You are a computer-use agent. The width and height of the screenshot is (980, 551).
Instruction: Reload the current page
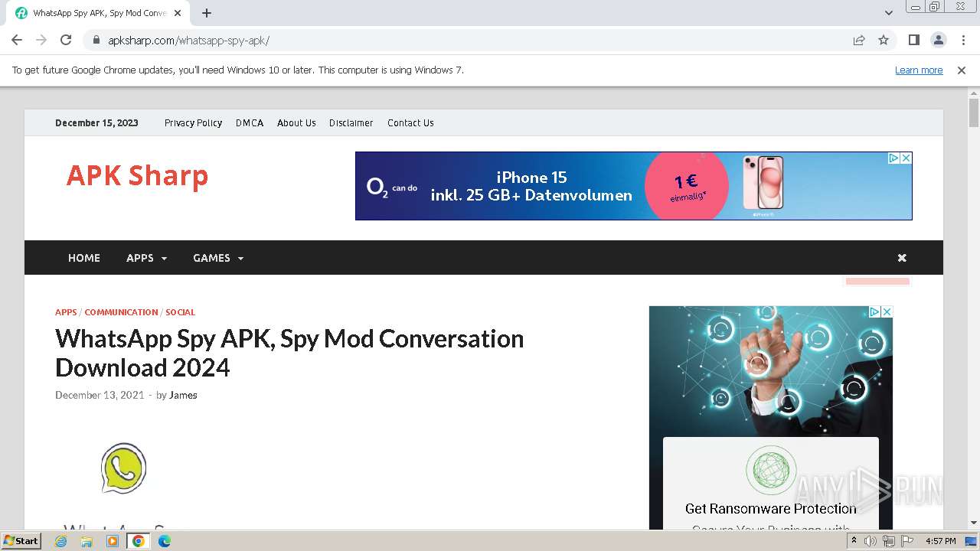66,40
